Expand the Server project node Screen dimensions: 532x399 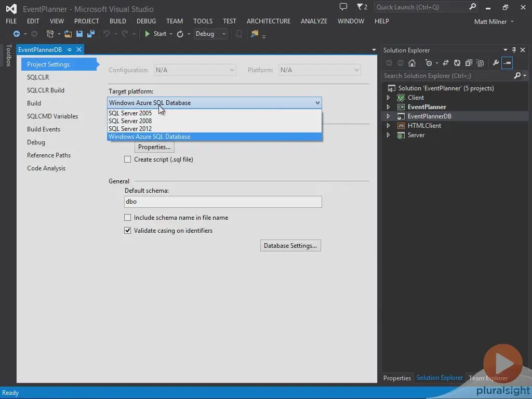coord(389,135)
